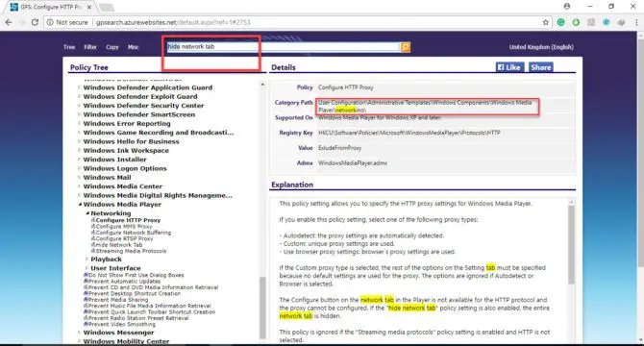Bookmark this page with star icon
644x346 pixels.
pyautogui.click(x=545, y=22)
